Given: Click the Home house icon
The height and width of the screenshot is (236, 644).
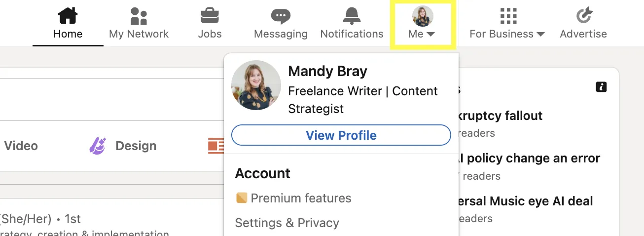Looking at the screenshot, I should click(68, 16).
